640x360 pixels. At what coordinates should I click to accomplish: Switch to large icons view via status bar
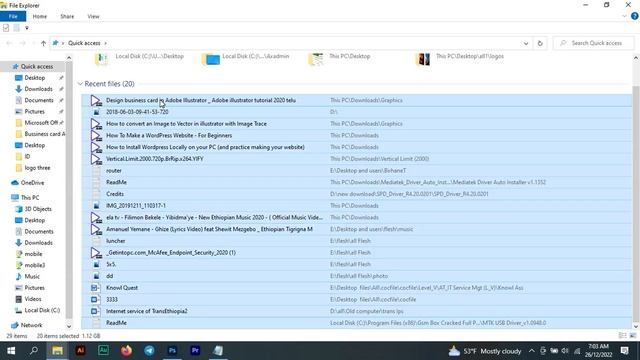(633, 336)
